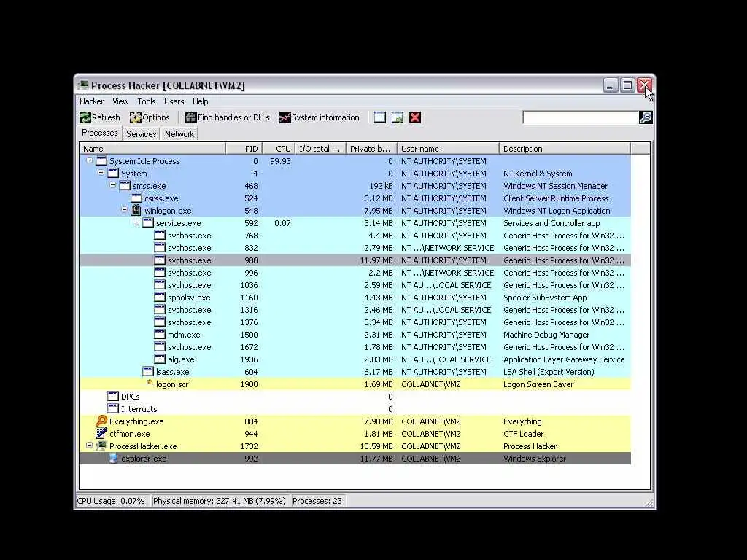Click the csrss.exe window icon
Screen dimensions: 747x560
click(x=136, y=198)
